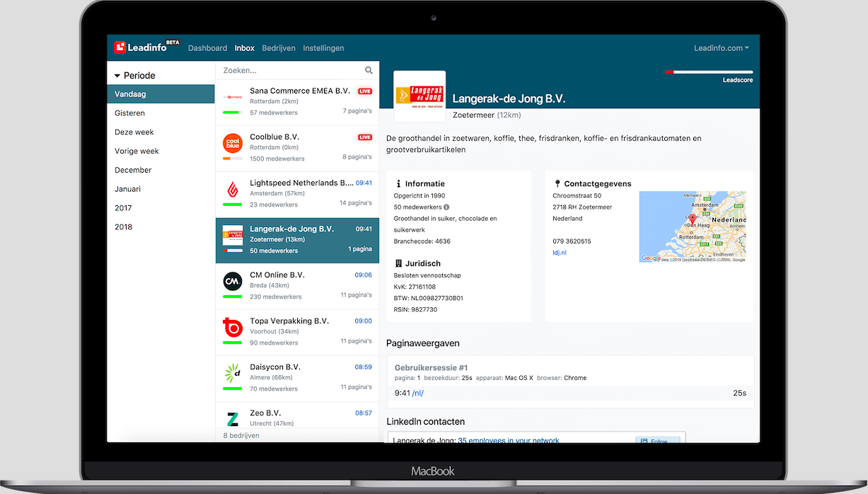Image resolution: width=868 pixels, height=494 pixels.
Task: Click the Topa Verpakking red logo
Action: [x=233, y=328]
